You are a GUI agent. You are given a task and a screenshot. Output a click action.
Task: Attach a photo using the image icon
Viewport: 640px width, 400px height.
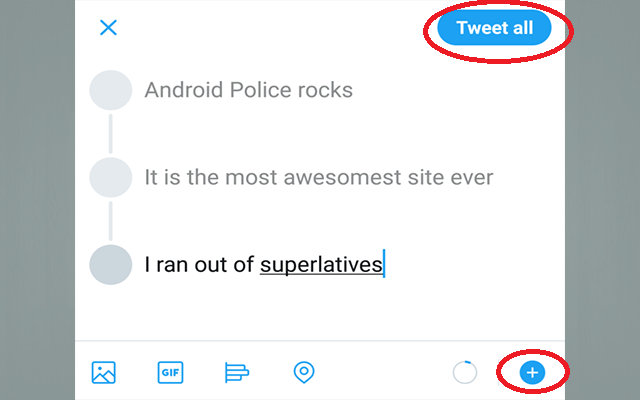(104, 373)
